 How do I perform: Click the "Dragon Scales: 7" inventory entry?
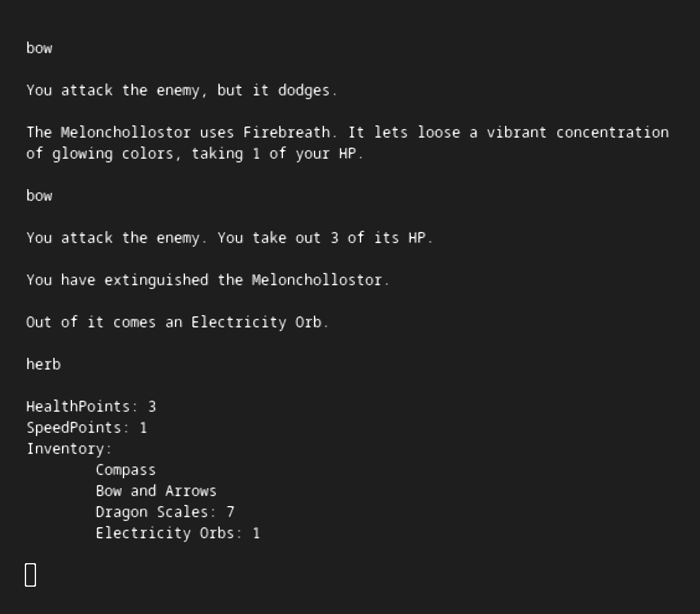pyautogui.click(x=164, y=512)
